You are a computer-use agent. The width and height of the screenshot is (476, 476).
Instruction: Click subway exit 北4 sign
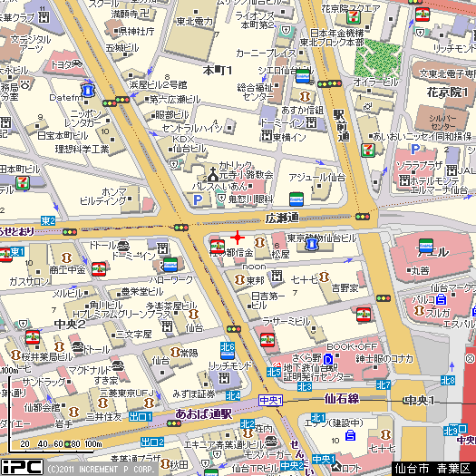tap(233, 396)
